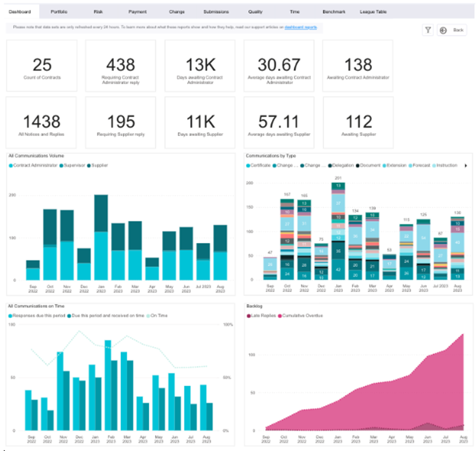Viewport: 476px width, 451px height.
Task: Select Delegation legend item
Action: pyautogui.click(x=341, y=166)
